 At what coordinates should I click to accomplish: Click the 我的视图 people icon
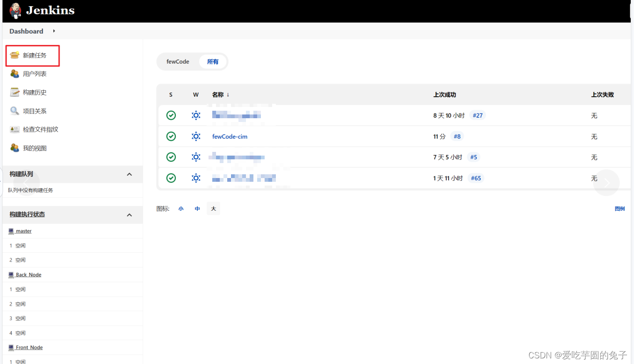[x=15, y=148]
